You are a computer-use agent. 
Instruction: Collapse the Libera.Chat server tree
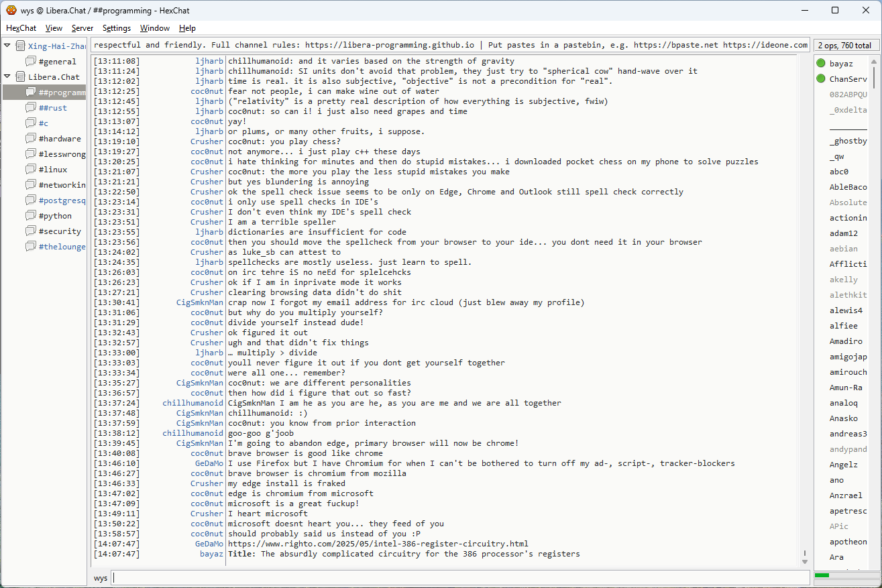pyautogui.click(x=7, y=77)
